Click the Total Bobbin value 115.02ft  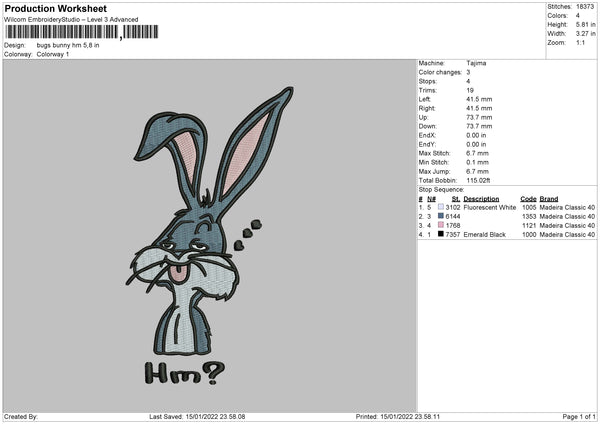tap(478, 180)
